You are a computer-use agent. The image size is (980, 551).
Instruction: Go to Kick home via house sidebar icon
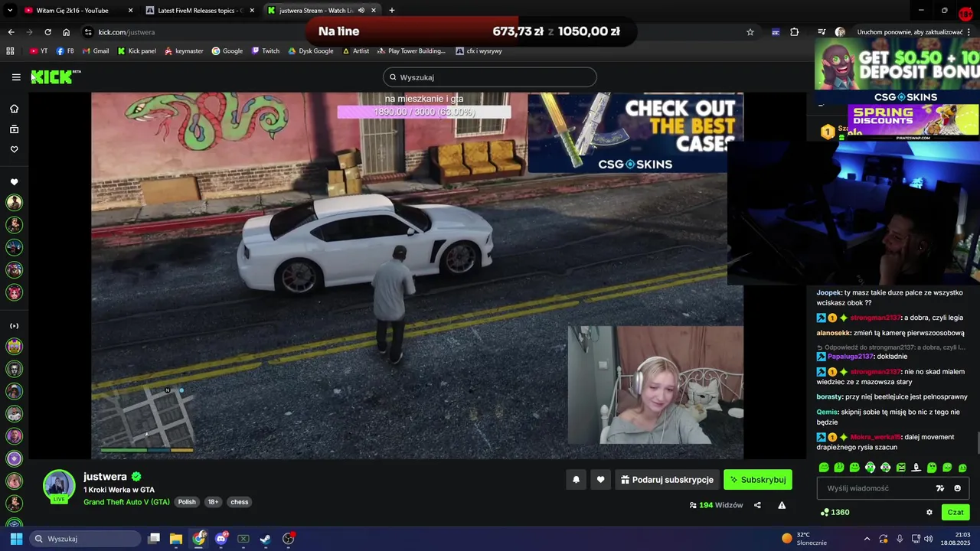[14, 109]
